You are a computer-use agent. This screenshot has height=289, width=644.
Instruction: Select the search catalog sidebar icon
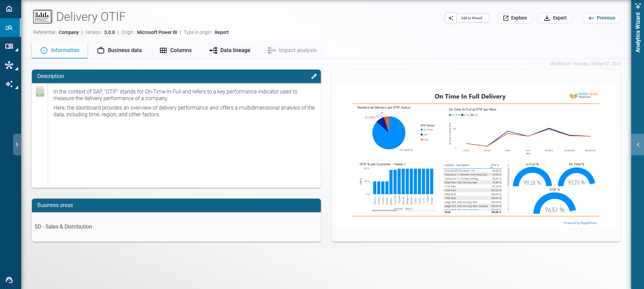[9, 28]
